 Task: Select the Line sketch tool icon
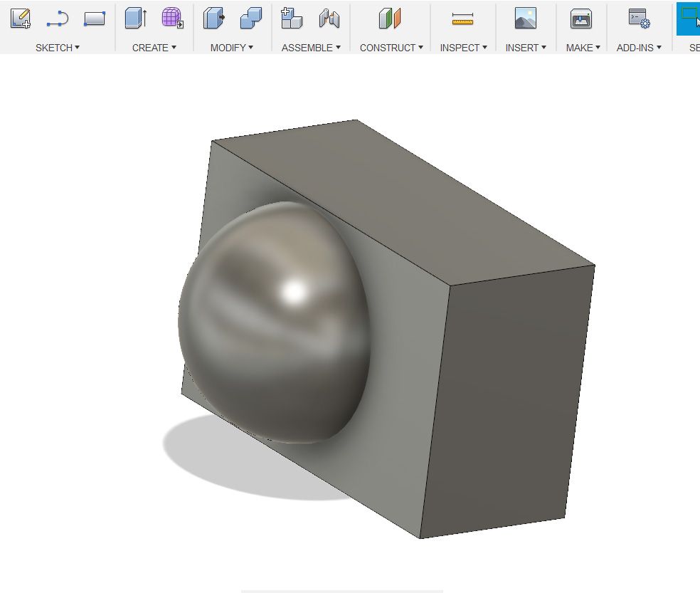58,19
